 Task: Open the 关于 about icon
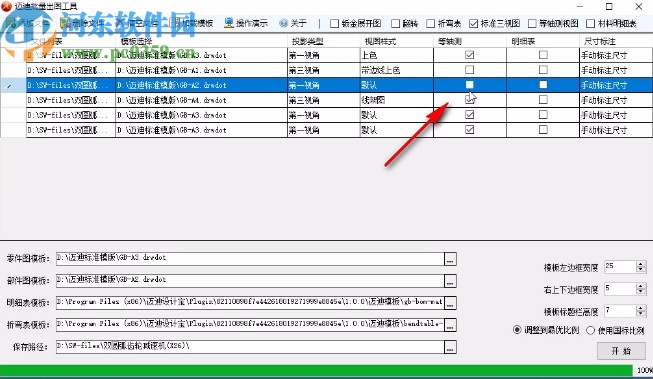tap(283, 23)
